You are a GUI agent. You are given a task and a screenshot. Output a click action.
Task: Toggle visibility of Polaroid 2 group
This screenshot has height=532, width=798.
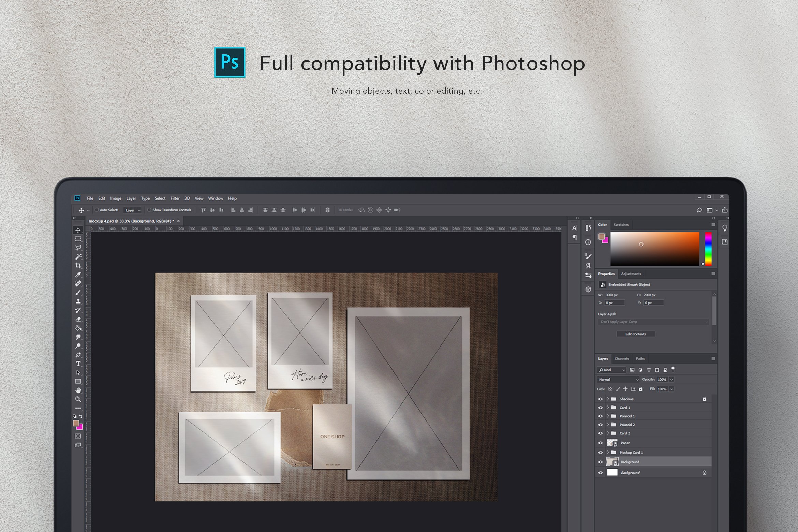tap(601, 425)
